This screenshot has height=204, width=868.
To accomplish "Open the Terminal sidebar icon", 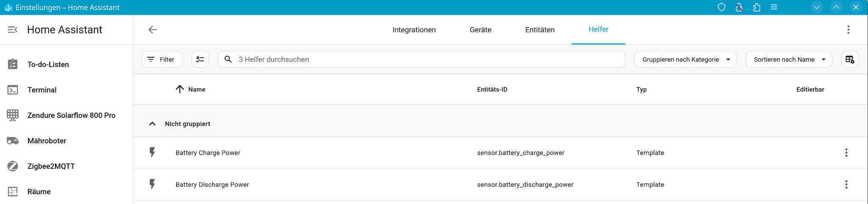I will (x=13, y=90).
